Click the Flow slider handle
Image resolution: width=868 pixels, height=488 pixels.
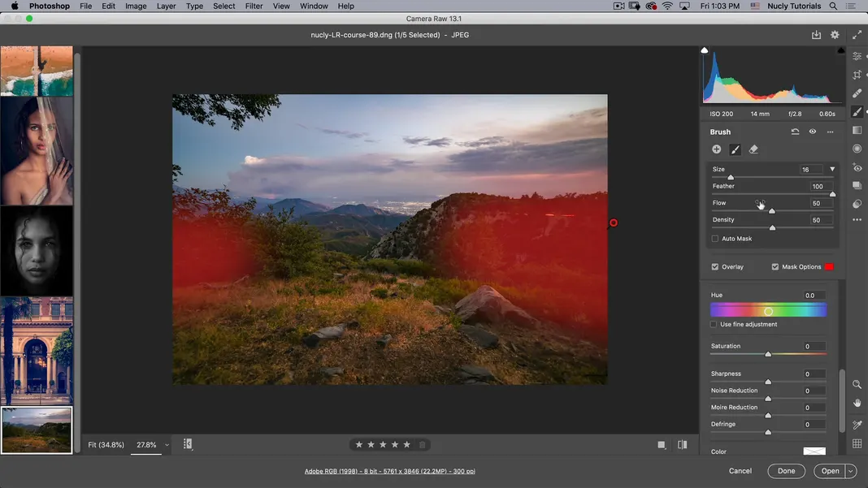tap(771, 211)
